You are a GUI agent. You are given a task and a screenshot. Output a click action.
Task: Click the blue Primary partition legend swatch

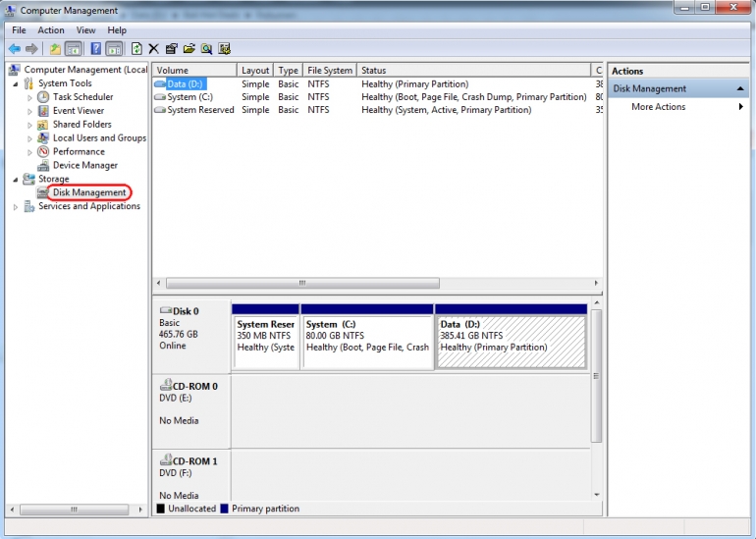224,509
